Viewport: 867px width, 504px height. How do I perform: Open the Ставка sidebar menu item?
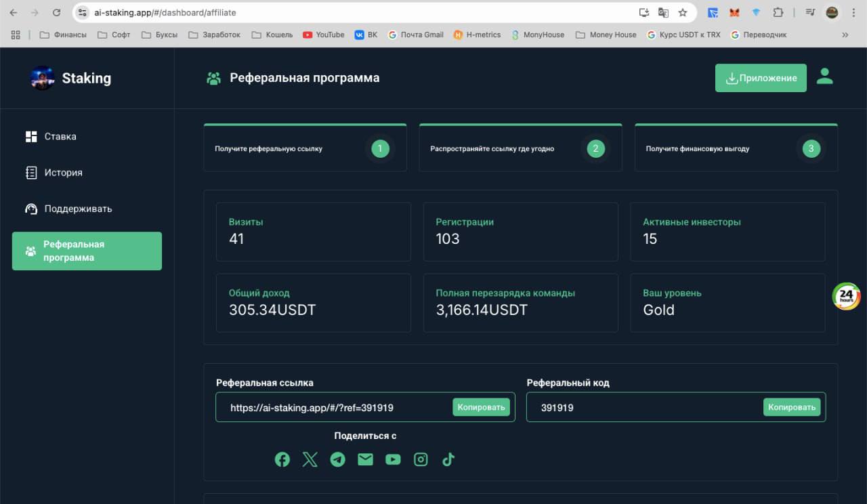(x=60, y=136)
